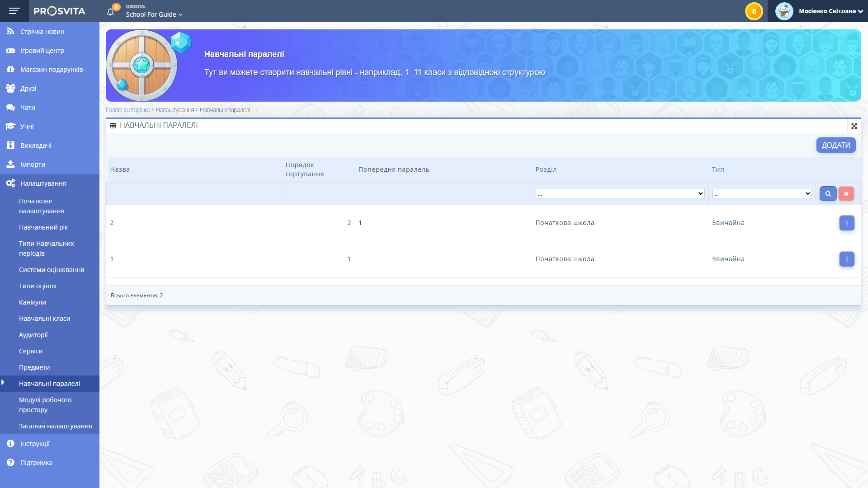868x488 pixels.
Task: Click the user avatar picture
Action: click(x=784, y=11)
